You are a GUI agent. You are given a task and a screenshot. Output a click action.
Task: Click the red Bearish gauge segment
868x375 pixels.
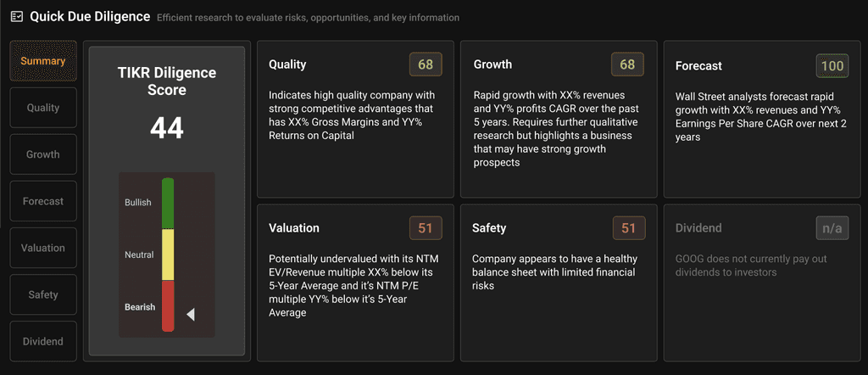point(168,306)
